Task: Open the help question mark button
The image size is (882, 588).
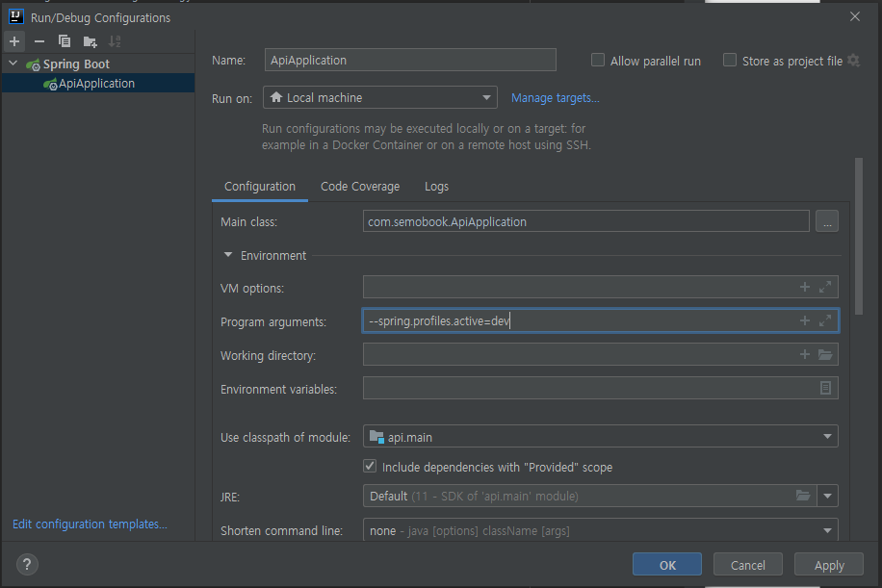Action: coord(27,564)
